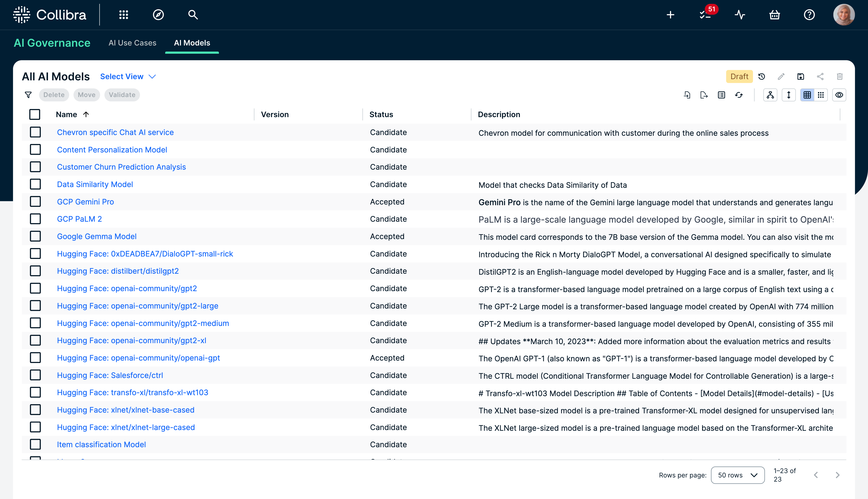Screen dimensions: 868x499
Task: Open the 50 rows per page dropdown
Action: point(737,475)
